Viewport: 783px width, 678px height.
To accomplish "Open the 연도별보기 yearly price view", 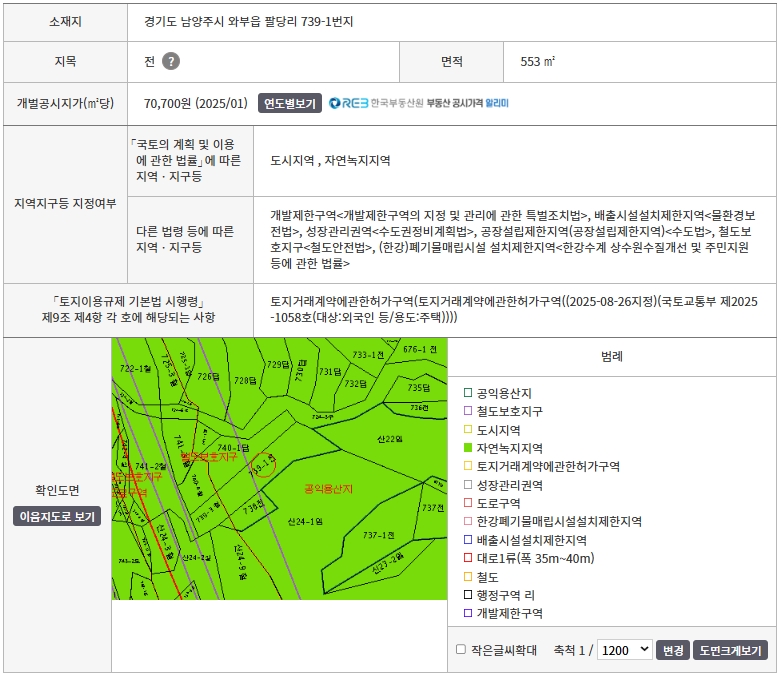I will [290, 103].
